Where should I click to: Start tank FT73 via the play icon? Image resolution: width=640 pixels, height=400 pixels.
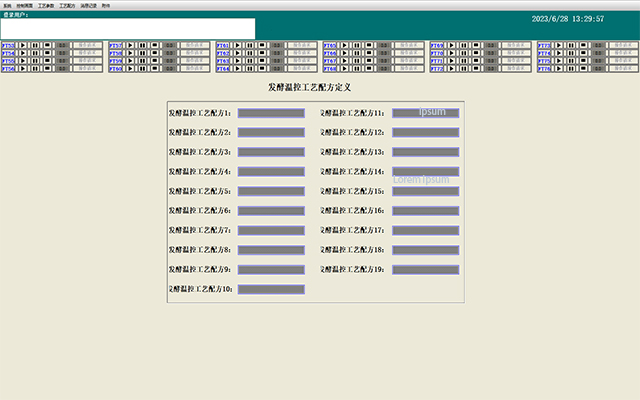pyautogui.click(x=559, y=45)
